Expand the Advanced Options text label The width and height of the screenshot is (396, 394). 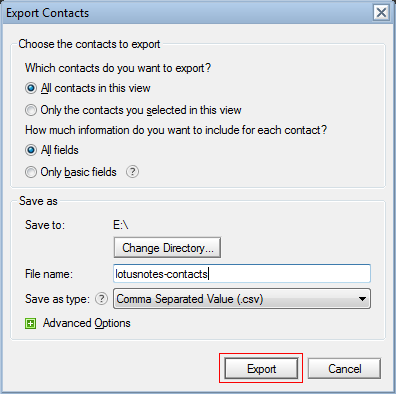tap(87, 323)
